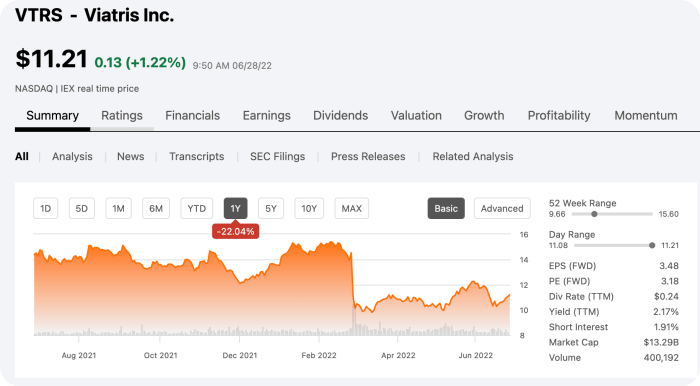Click the Short Interest label
This screenshot has height=386, width=700.
point(578,327)
